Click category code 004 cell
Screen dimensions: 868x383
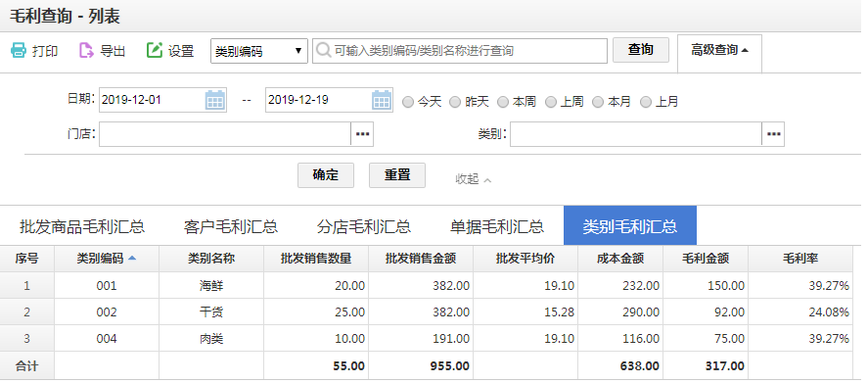(x=107, y=339)
